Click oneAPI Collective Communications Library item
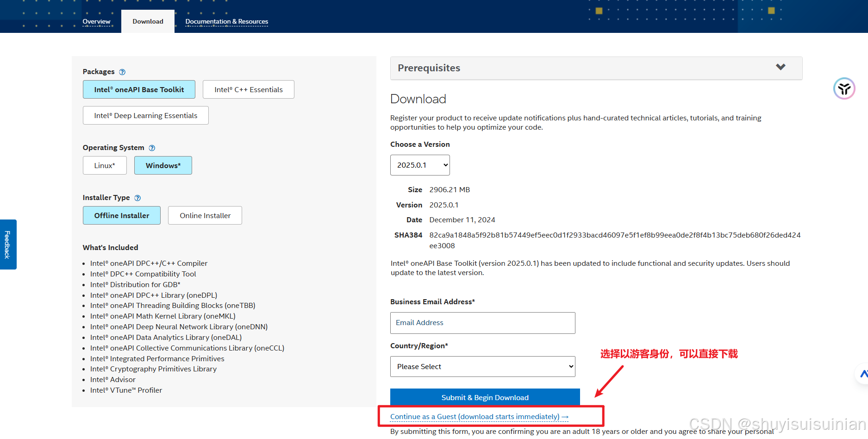868x439 pixels. click(187, 348)
